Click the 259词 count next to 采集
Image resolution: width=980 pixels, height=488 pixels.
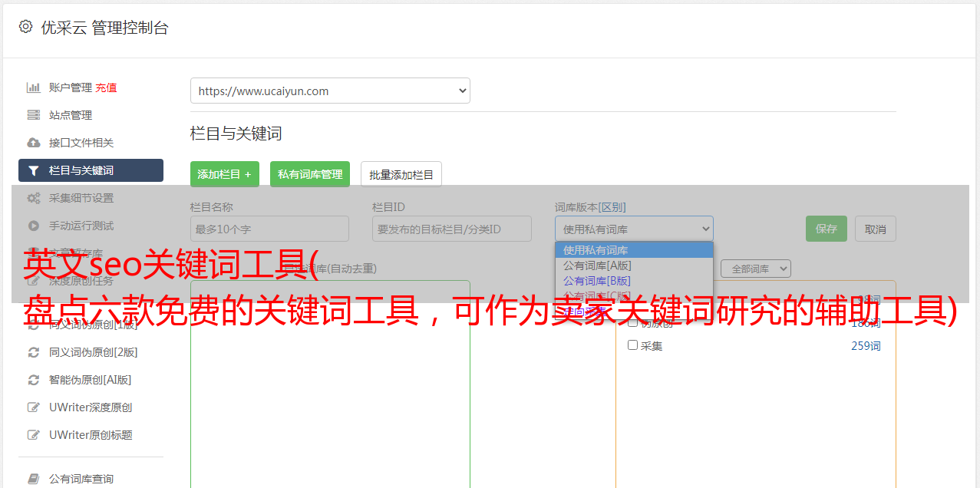tap(866, 346)
